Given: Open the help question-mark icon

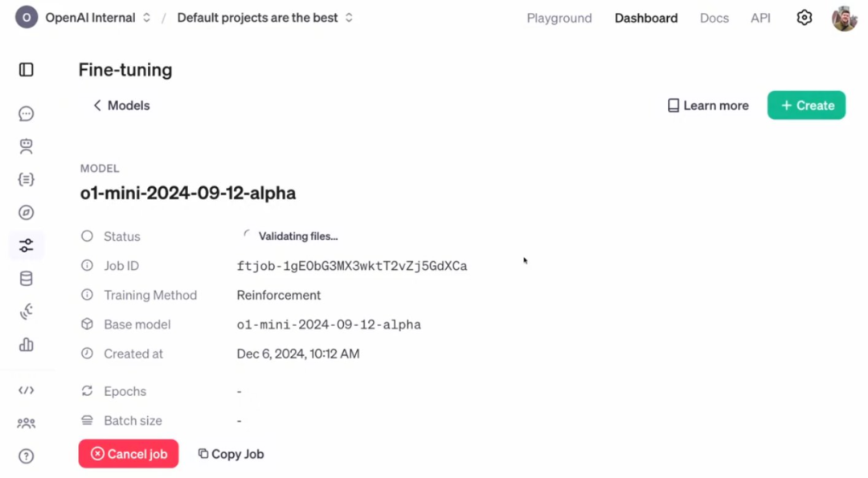Looking at the screenshot, I should [26, 456].
